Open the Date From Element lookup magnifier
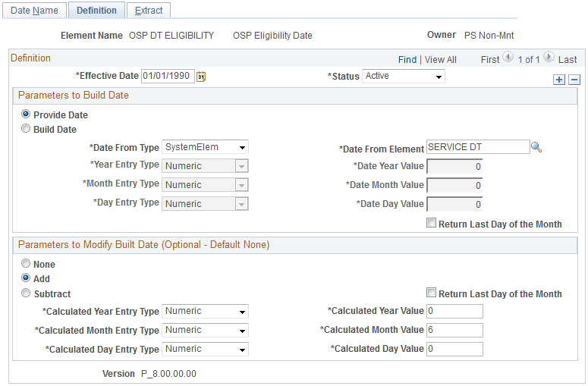 click(x=536, y=147)
